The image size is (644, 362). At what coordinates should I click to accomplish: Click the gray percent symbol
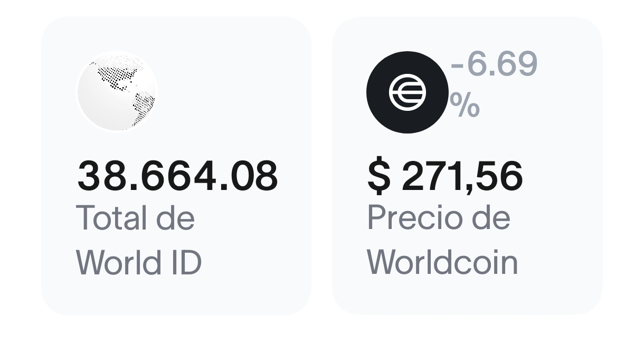[x=465, y=106]
